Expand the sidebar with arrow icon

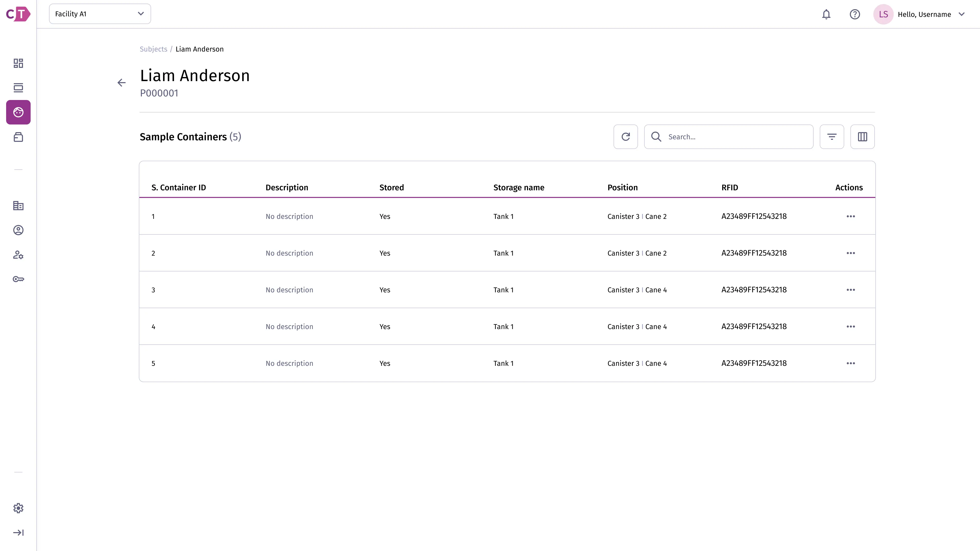click(x=18, y=532)
